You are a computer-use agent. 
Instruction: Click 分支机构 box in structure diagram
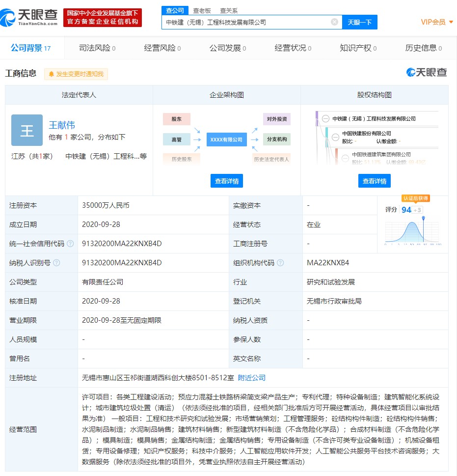[276, 139]
